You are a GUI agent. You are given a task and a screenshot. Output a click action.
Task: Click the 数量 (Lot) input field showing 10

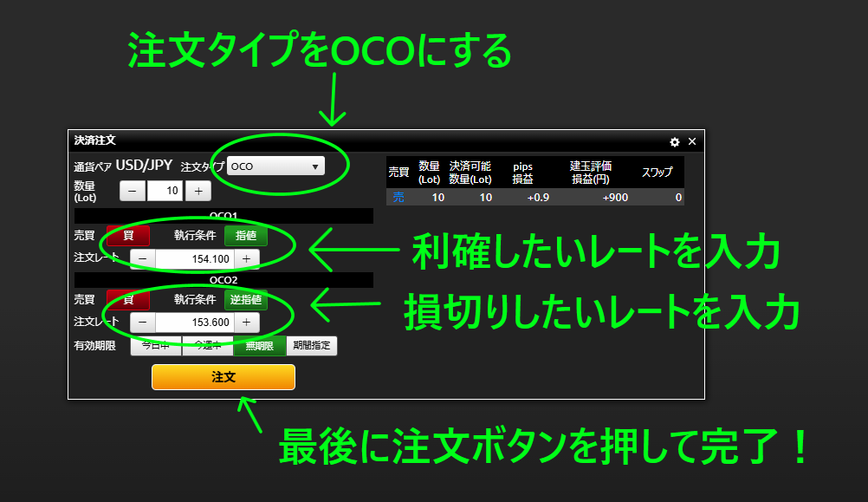coord(165,191)
